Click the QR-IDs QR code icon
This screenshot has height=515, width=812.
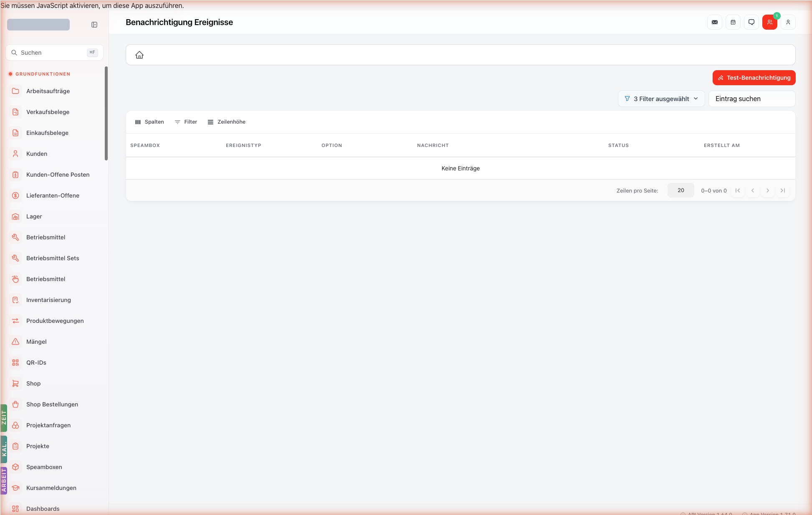(x=15, y=363)
